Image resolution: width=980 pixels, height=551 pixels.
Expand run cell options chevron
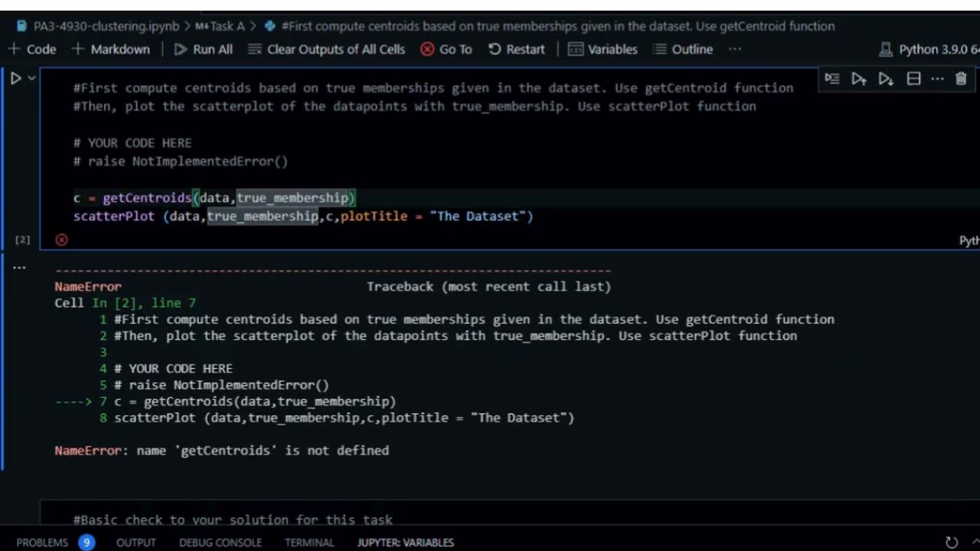tap(31, 78)
